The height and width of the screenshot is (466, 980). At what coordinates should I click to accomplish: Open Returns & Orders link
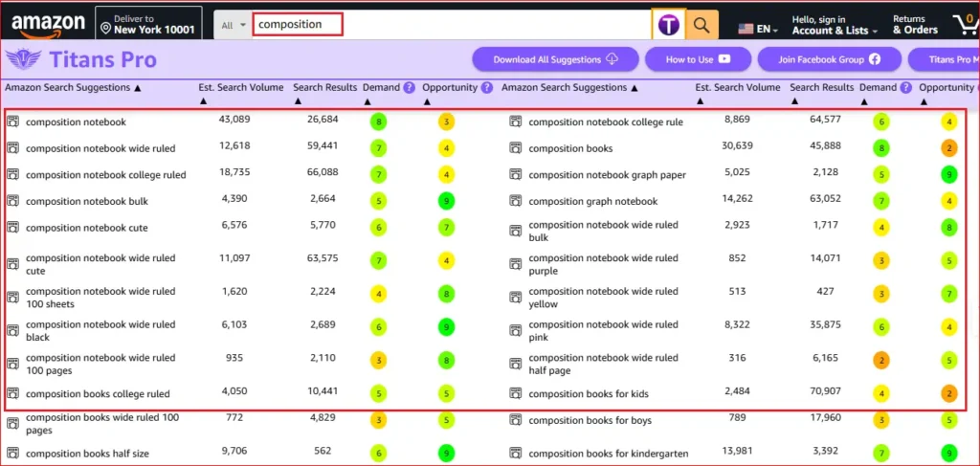tap(915, 25)
